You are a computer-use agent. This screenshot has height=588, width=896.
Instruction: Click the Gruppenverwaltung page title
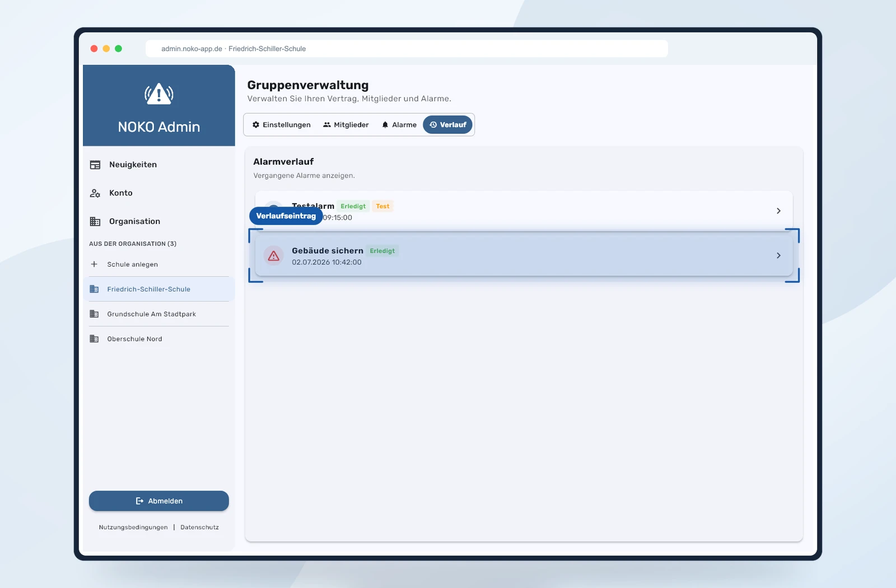point(308,85)
